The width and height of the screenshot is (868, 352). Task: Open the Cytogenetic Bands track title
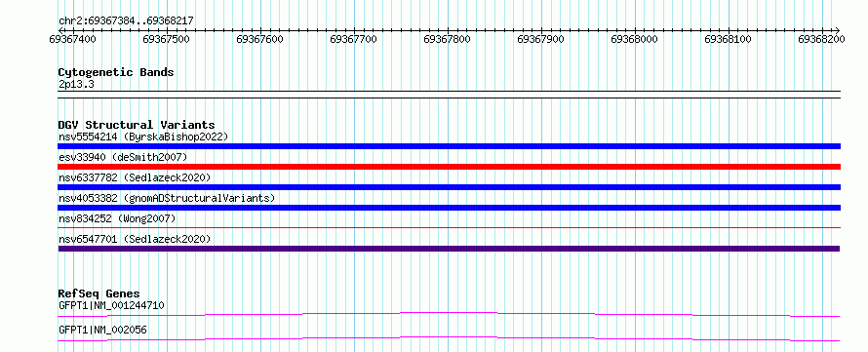116,72
